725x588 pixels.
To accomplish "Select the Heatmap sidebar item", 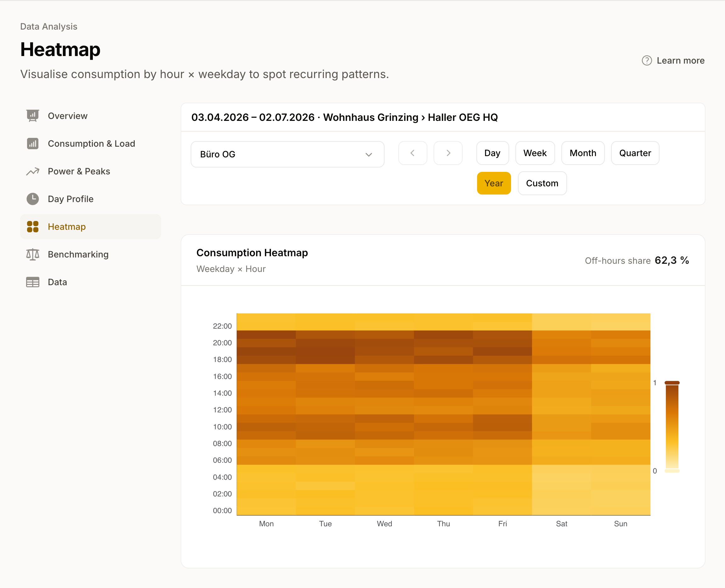I will 90,227.
